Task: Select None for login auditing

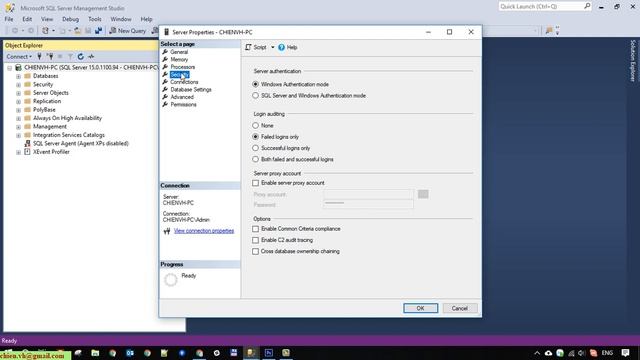Action: click(x=256, y=125)
